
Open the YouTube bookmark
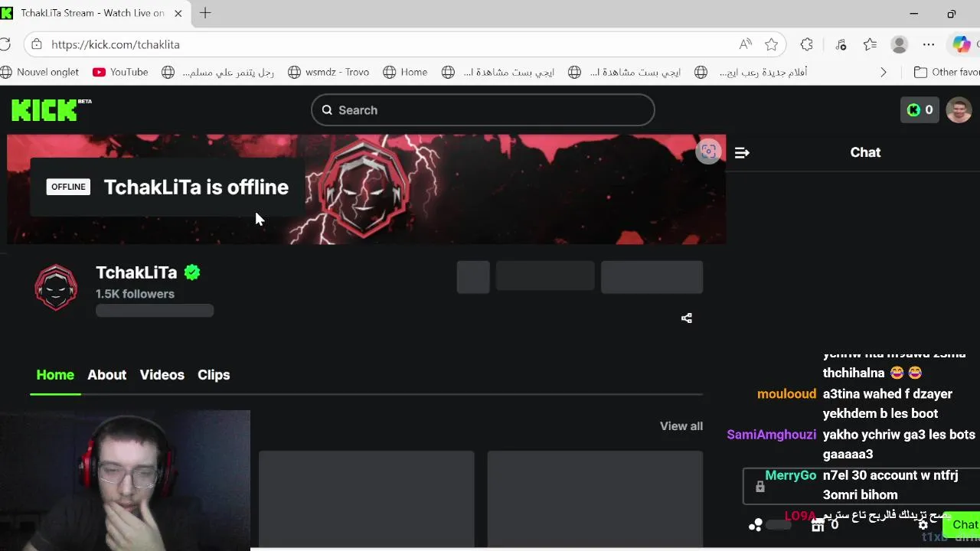pyautogui.click(x=120, y=72)
